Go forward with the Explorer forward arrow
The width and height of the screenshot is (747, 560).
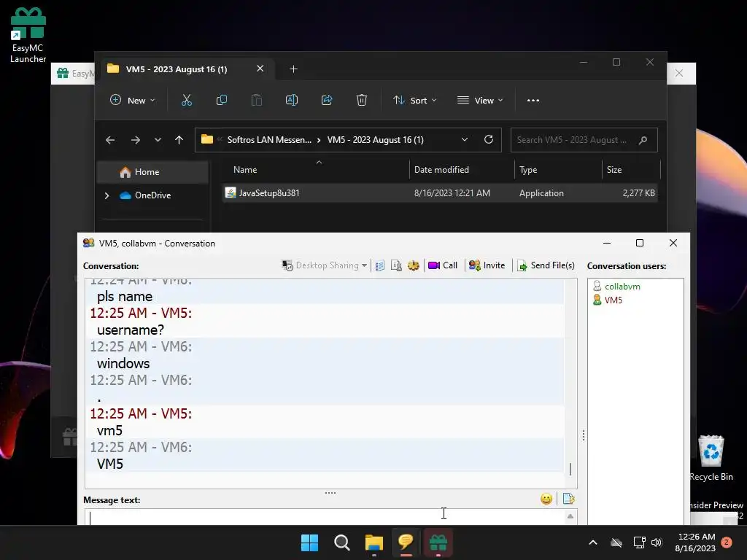(135, 140)
